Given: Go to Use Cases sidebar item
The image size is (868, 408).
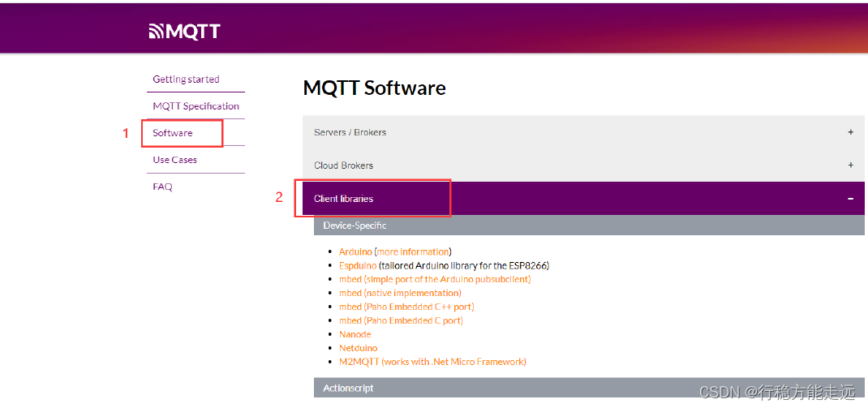Looking at the screenshot, I should [x=175, y=160].
